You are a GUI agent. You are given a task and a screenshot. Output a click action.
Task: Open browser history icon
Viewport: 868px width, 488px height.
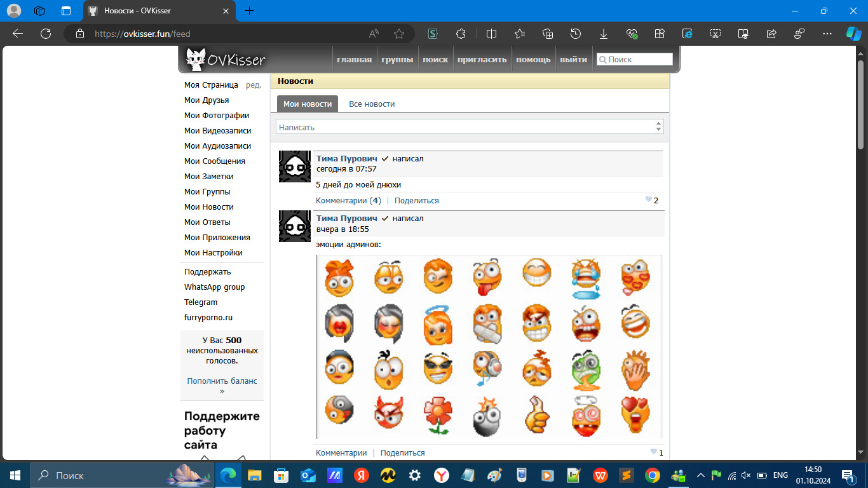576,34
